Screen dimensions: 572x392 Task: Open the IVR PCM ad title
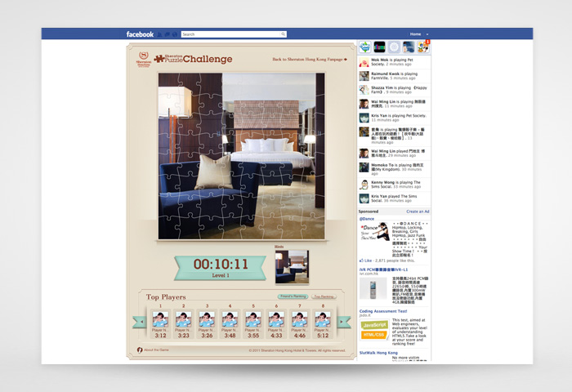coord(383,269)
